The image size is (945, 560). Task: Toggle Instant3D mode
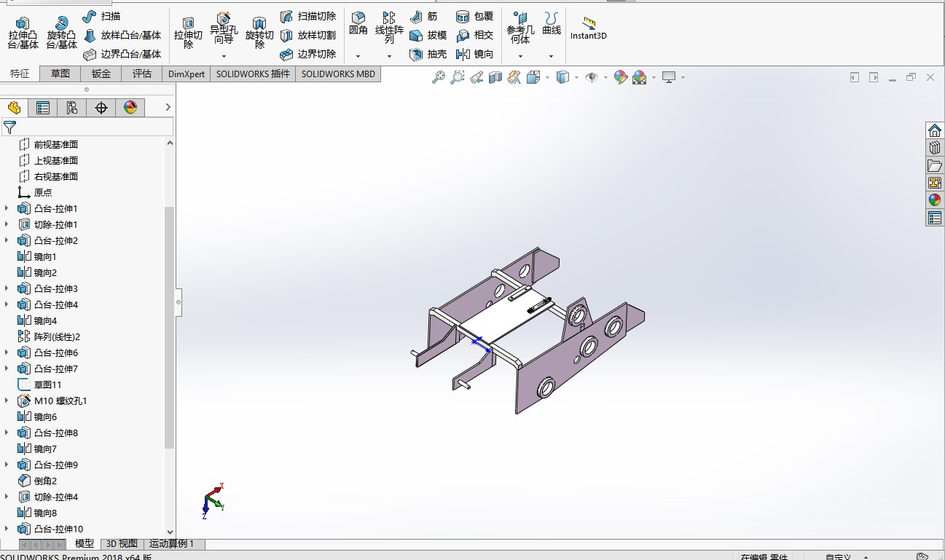(x=589, y=28)
